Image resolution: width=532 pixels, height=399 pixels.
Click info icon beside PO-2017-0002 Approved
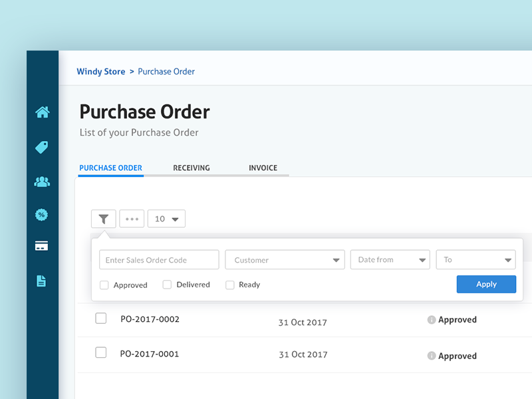(431, 320)
